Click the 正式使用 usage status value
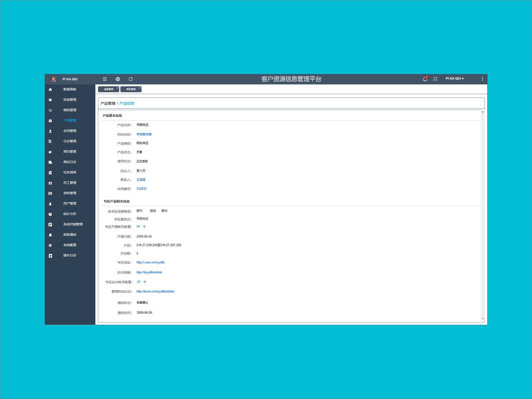Viewport: 532px width, 399px height. [142, 161]
